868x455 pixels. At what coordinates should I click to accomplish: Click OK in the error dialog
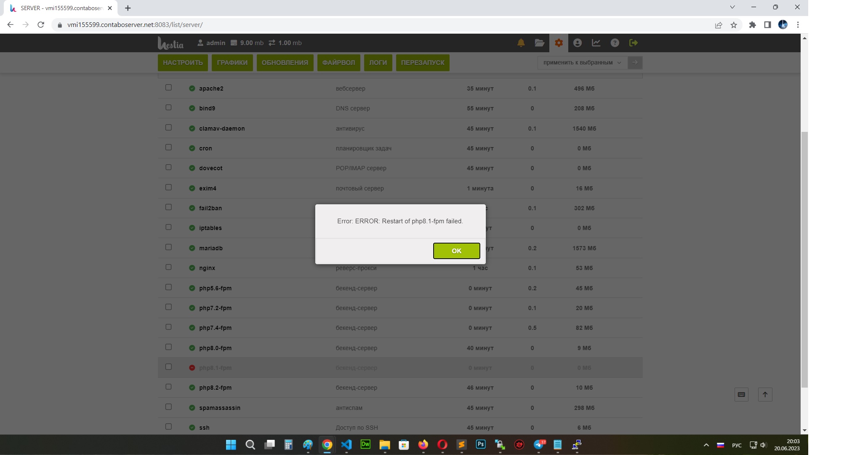456,251
